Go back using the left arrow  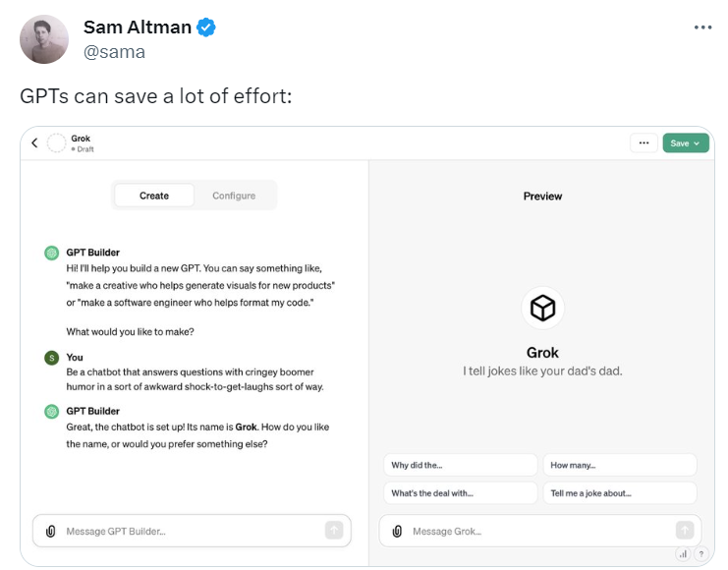(x=35, y=143)
